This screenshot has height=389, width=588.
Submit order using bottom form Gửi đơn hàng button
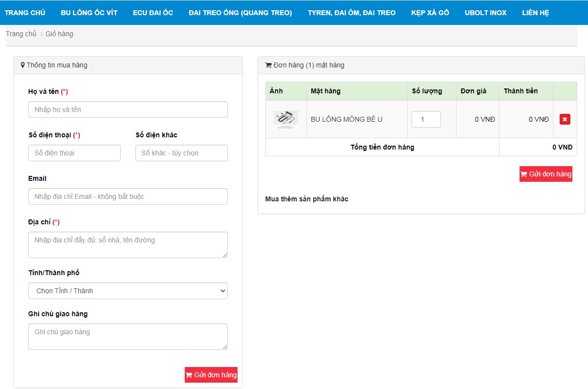coord(211,375)
